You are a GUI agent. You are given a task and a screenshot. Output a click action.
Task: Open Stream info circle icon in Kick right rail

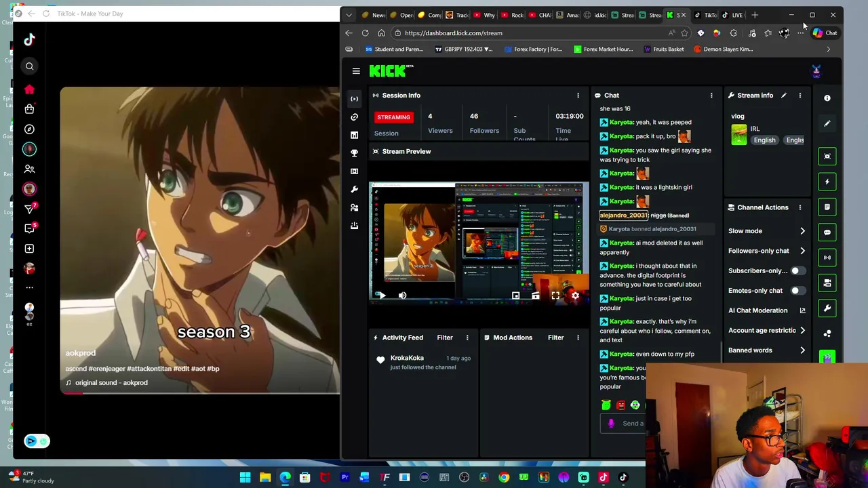click(827, 98)
